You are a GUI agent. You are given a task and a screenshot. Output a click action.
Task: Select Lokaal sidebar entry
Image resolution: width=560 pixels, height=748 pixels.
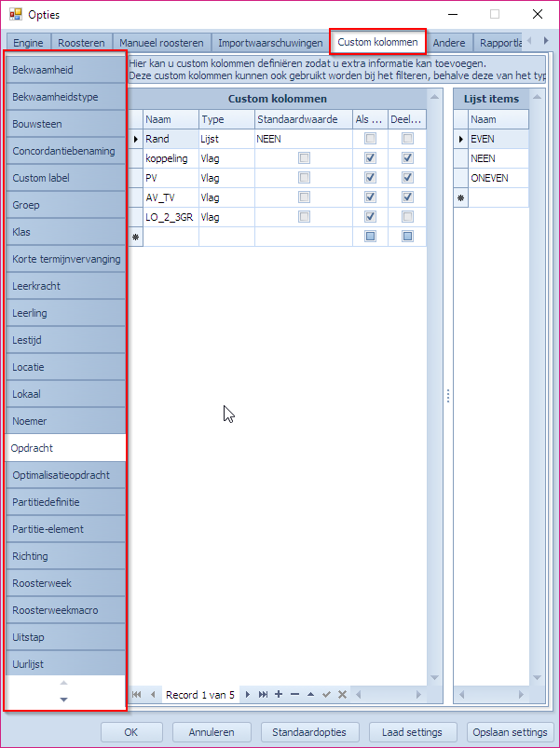(x=66, y=394)
